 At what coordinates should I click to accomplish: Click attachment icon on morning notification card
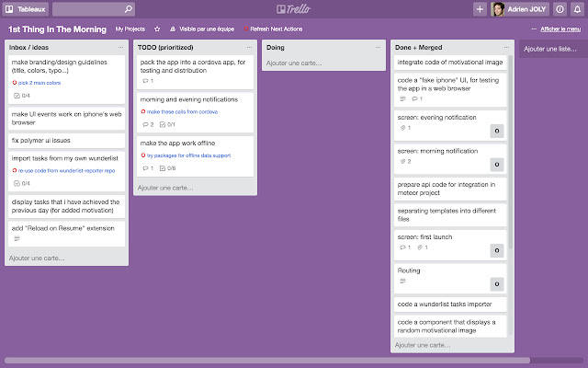click(x=402, y=161)
